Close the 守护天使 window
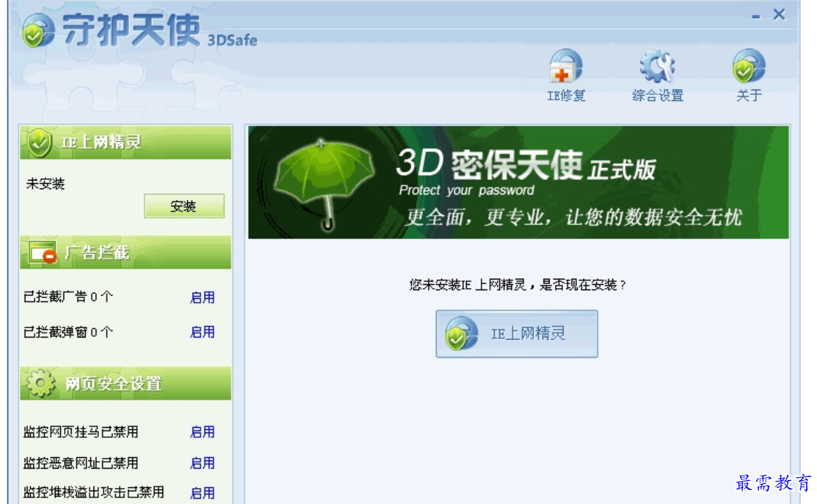 (x=779, y=15)
